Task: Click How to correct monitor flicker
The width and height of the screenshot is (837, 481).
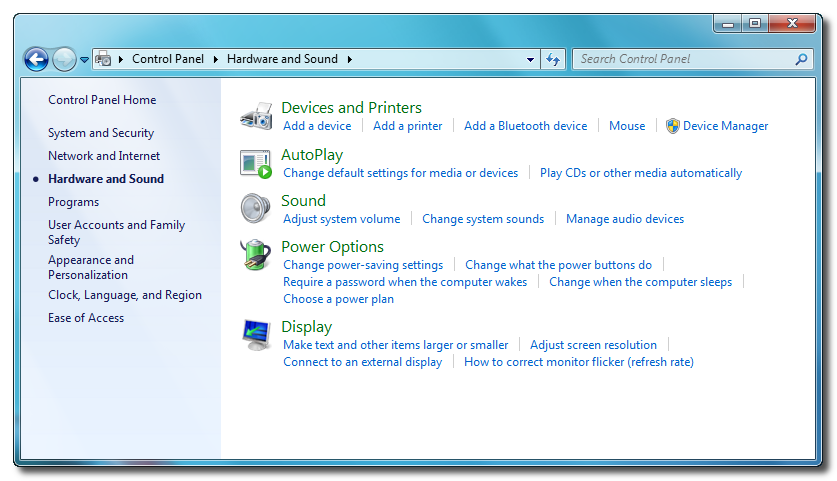Action: [579, 362]
